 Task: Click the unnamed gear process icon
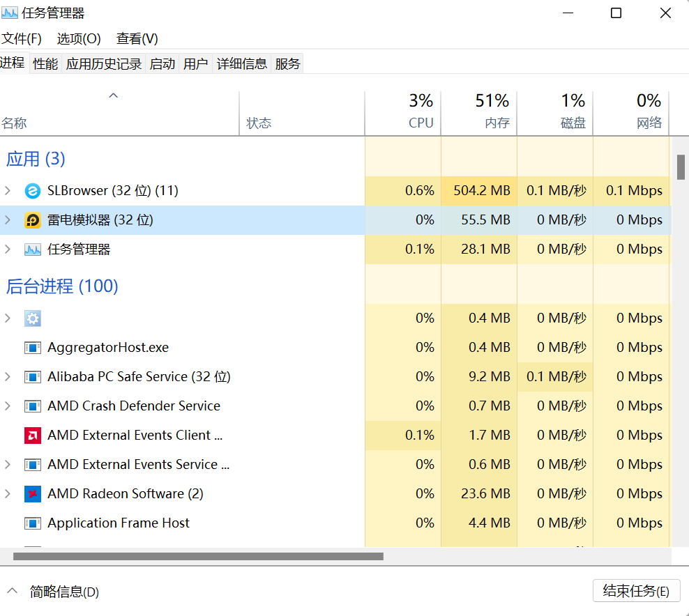click(x=33, y=318)
